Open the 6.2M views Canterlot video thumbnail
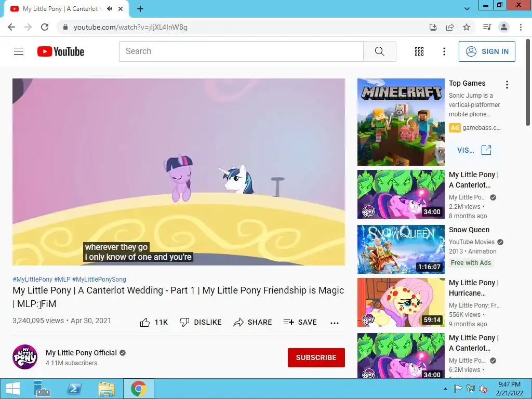532x399 pixels. [401, 355]
